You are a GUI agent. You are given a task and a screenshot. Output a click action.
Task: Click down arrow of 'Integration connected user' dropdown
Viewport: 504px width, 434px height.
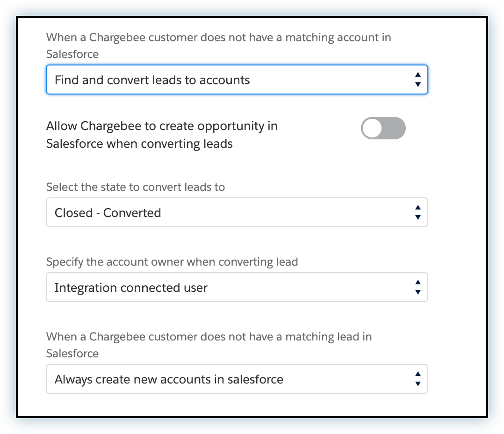tap(418, 292)
